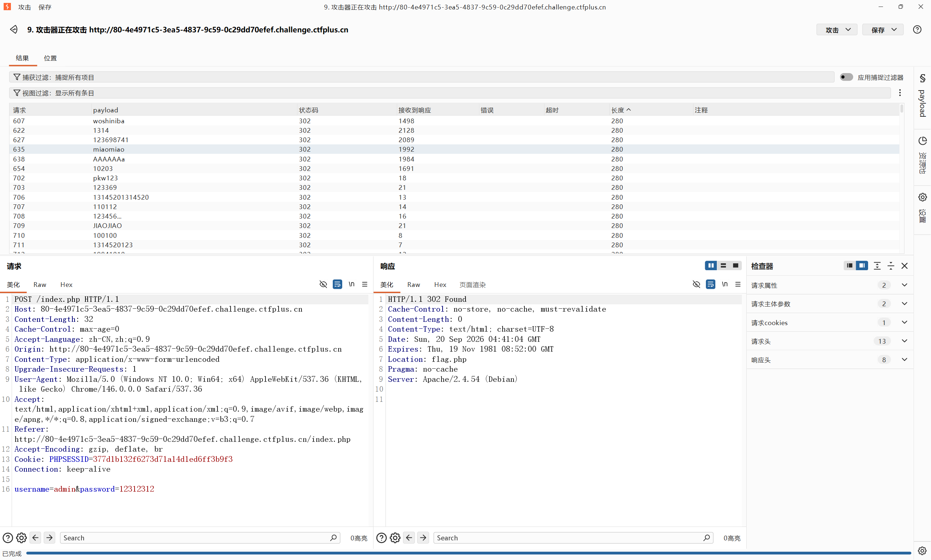
Task: Expand the request body parameters section
Action: coord(830,304)
